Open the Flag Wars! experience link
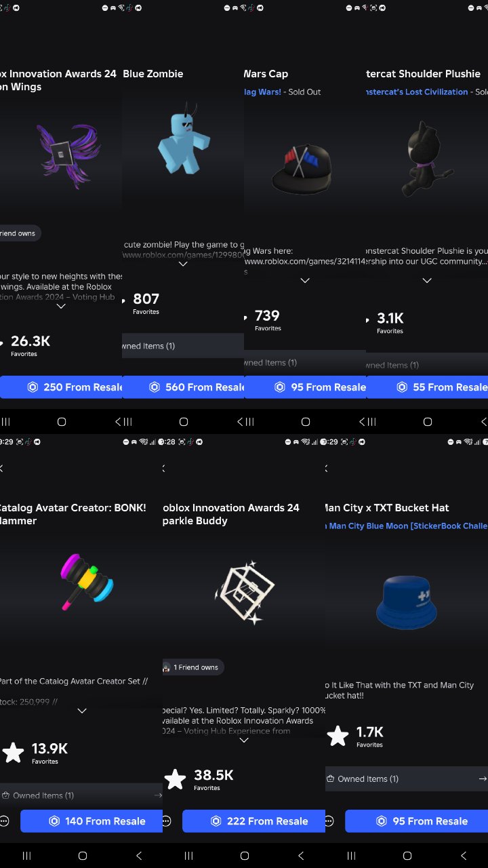 [262, 92]
